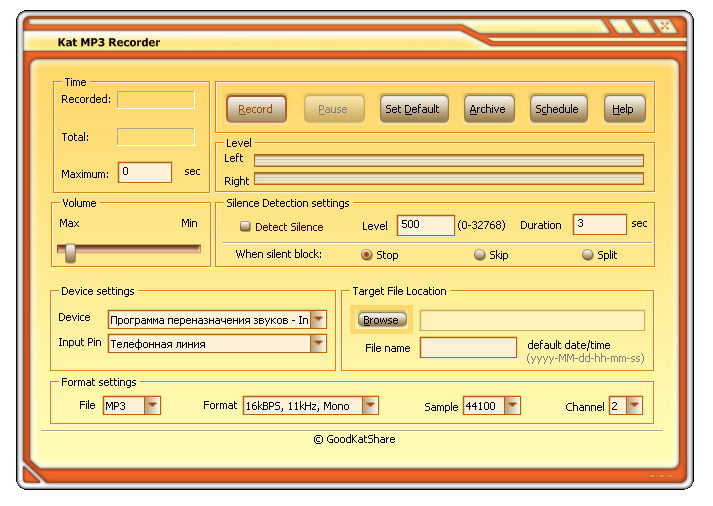Screen dimensions: 713x506
Task: Click the 'When silent block:' label
Action: coord(279,254)
